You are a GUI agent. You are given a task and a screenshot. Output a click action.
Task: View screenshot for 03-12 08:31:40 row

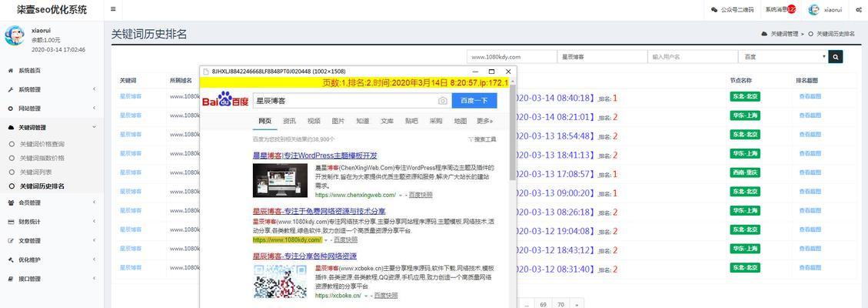810,267
